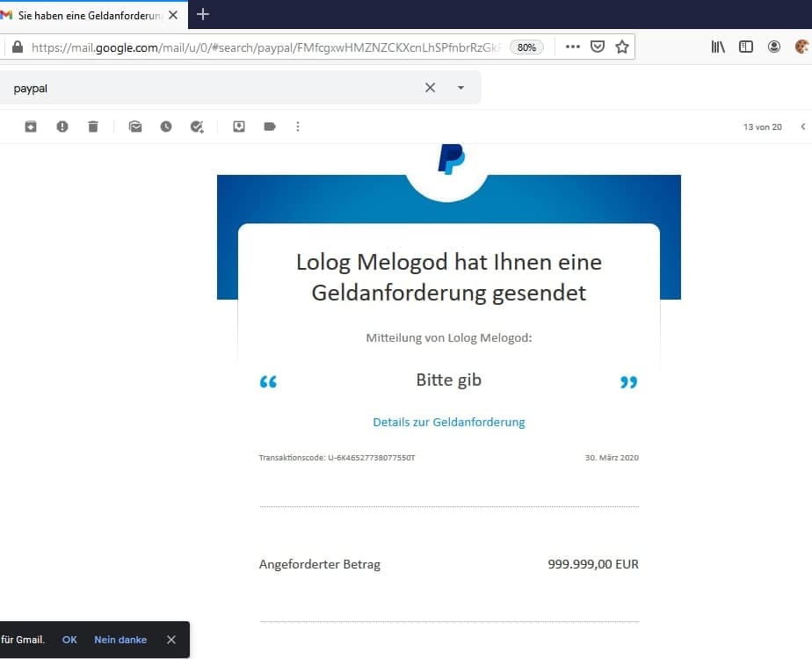Screen dimensions: 812x659
Task: Go to the newer email with the chevron
Action: point(802,127)
